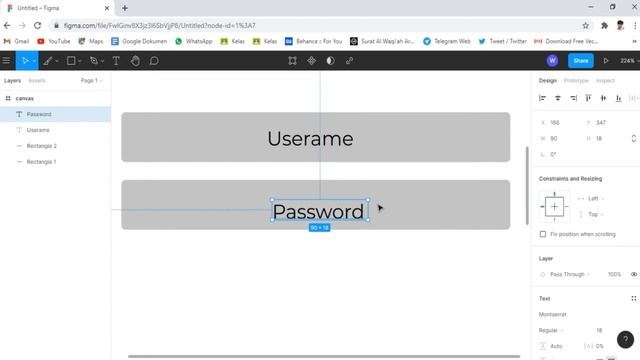The width and height of the screenshot is (640, 360).
Task: Switch to the Prototype tab
Action: pos(576,80)
